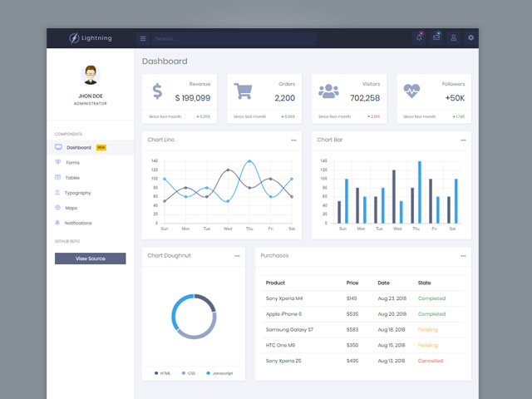Toggle HTML legend in doughnut chart

(x=161, y=373)
